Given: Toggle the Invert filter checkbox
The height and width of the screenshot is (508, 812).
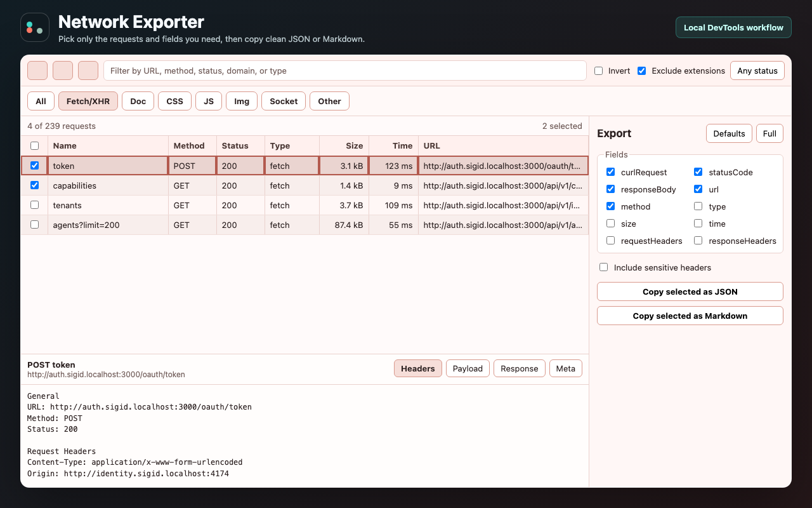Looking at the screenshot, I should tap(598, 70).
